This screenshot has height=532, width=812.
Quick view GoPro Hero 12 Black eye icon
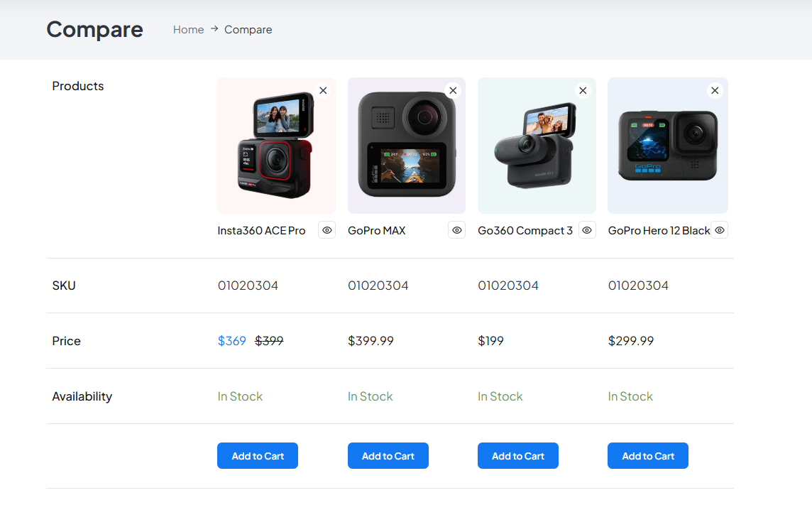pos(719,230)
